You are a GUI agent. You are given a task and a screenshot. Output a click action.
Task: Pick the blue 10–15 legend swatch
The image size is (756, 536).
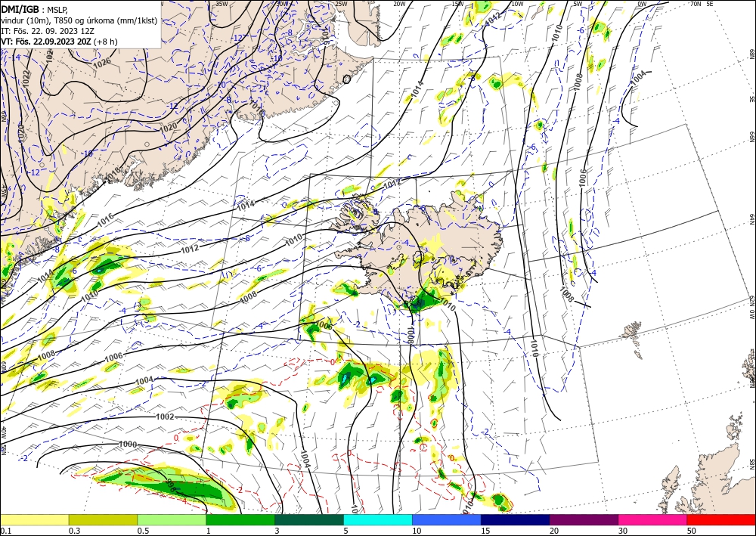447,519
